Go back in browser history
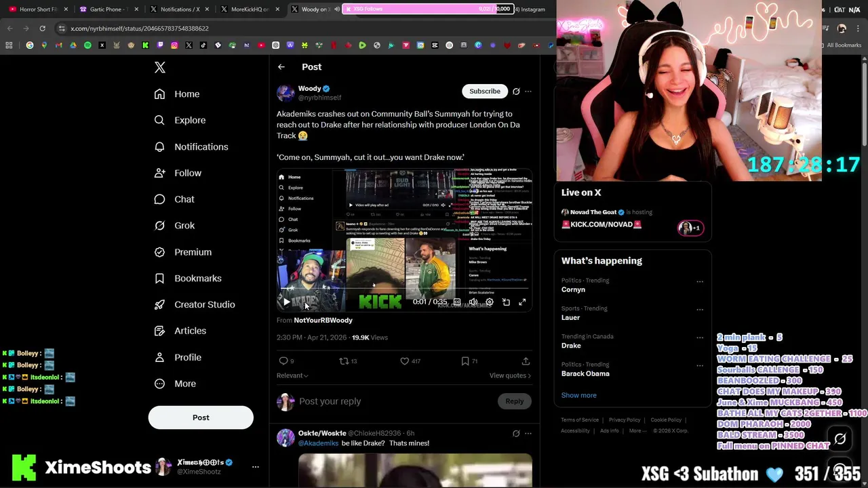868x488 pixels. coord(9,28)
